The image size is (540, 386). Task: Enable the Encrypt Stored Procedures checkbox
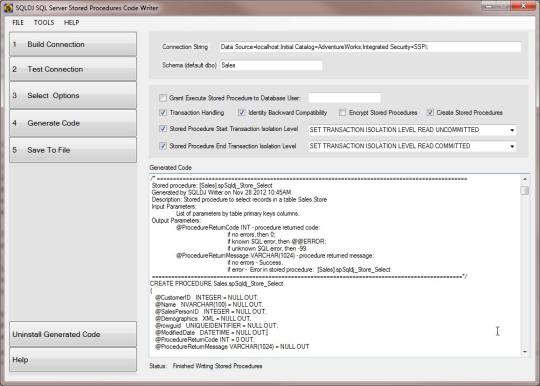coord(342,113)
